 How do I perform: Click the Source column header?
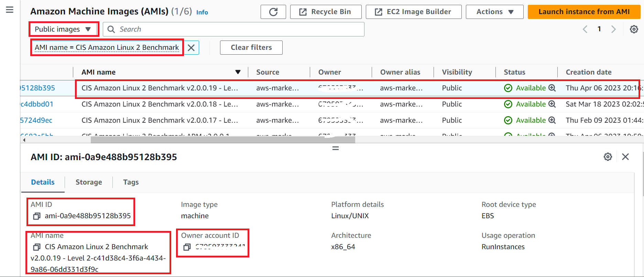(x=268, y=72)
